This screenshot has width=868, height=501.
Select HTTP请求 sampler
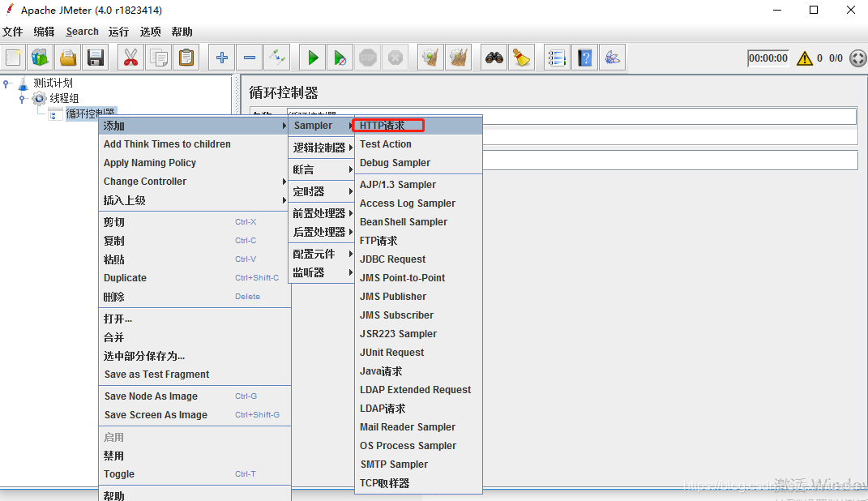[x=418, y=126]
